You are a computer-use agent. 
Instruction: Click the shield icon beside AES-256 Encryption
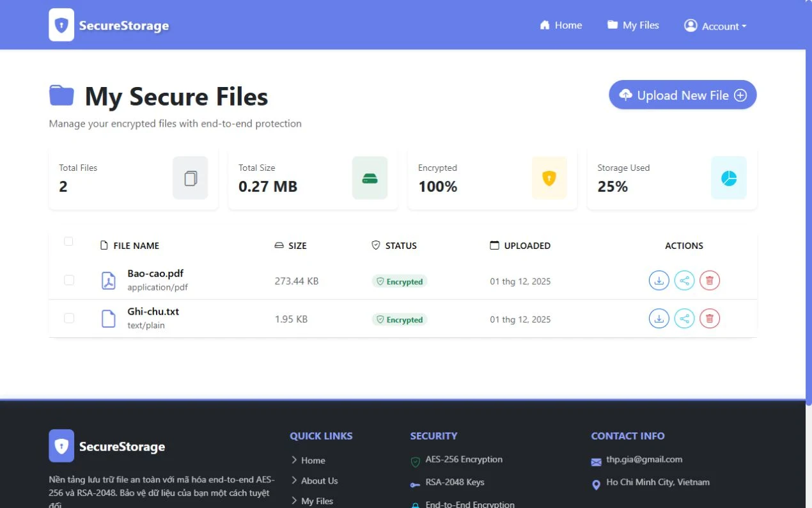point(416,462)
